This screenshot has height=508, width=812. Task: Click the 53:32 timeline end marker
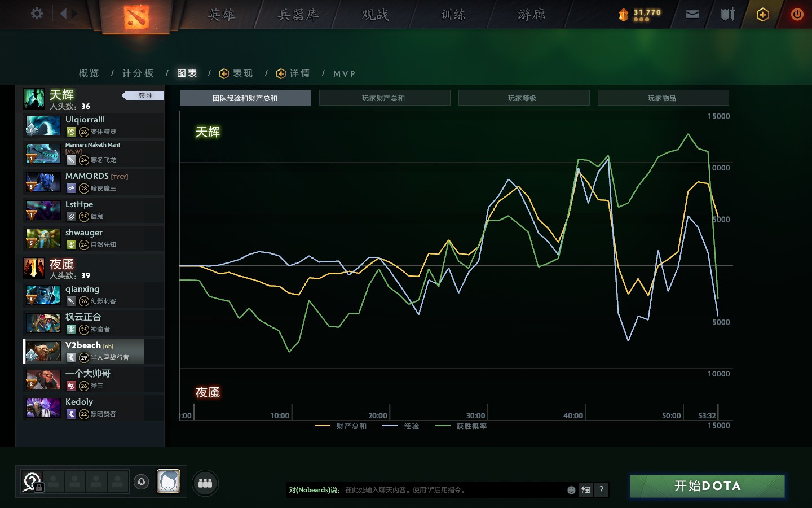point(707,415)
